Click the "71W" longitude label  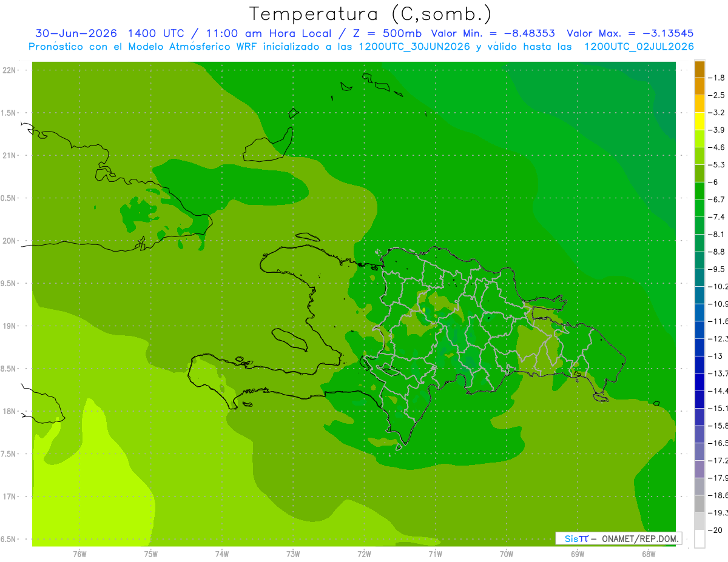[x=435, y=554]
